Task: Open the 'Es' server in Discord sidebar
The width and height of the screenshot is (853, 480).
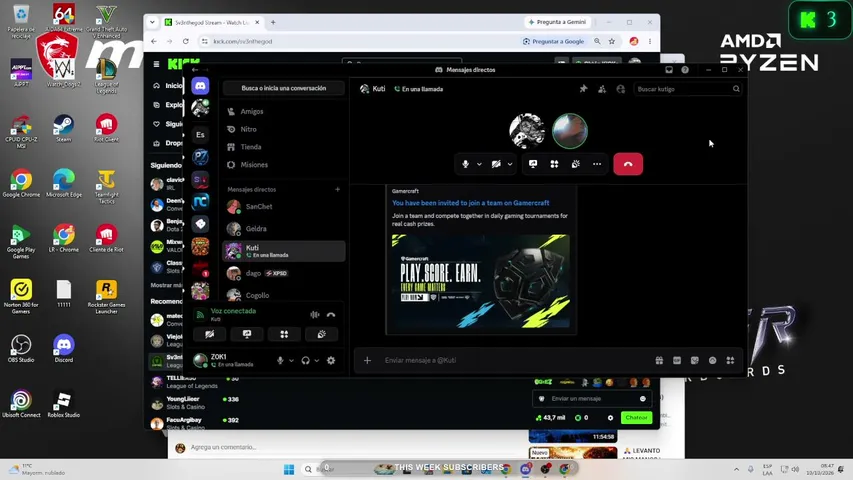Action: (x=200, y=134)
